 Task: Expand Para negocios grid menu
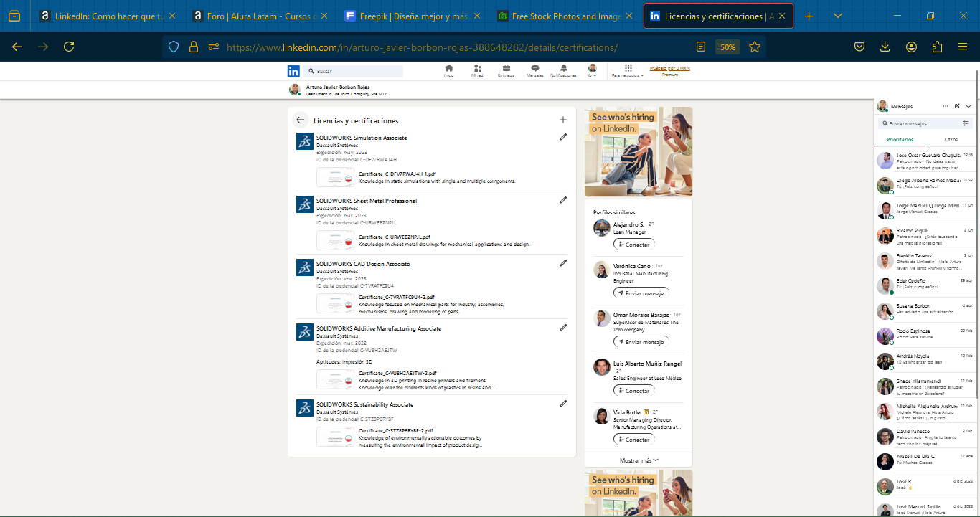coord(627,70)
